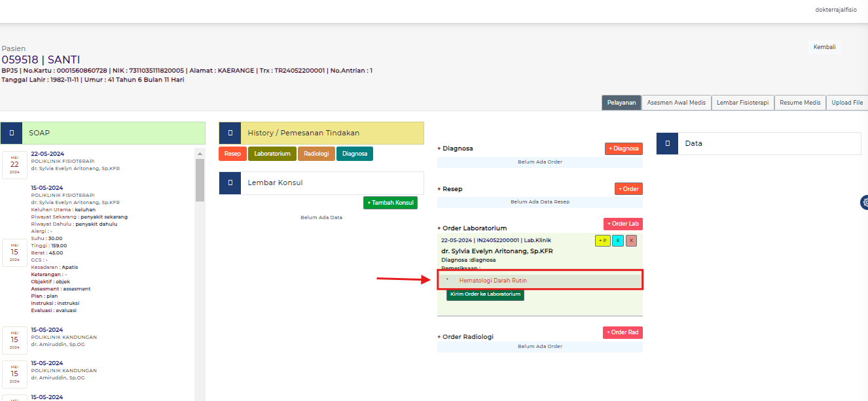Click the Lembar Konsul panel icon
Image resolution: width=868 pixels, height=401 pixels.
[x=230, y=183]
